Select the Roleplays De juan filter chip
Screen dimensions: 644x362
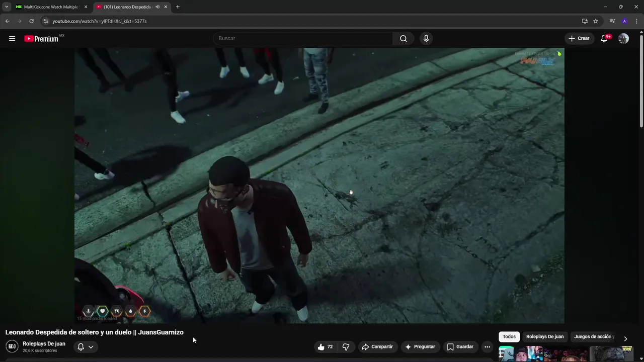545,337
